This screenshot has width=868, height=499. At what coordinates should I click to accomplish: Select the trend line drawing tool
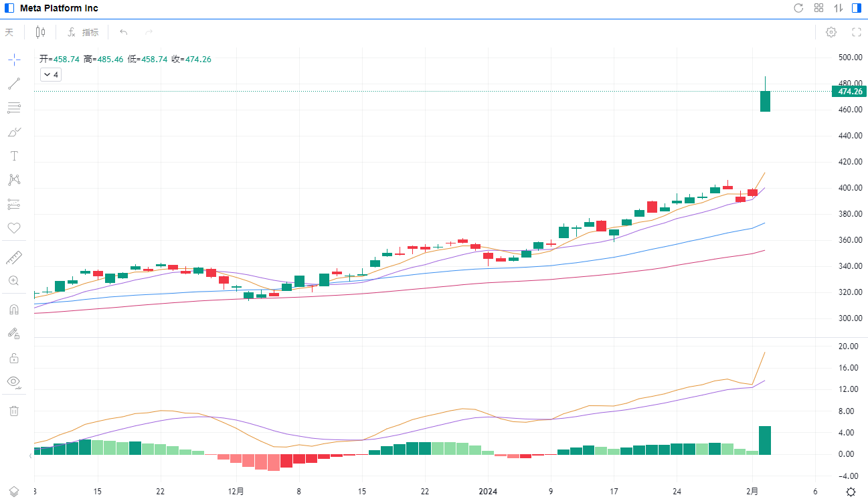(14, 84)
